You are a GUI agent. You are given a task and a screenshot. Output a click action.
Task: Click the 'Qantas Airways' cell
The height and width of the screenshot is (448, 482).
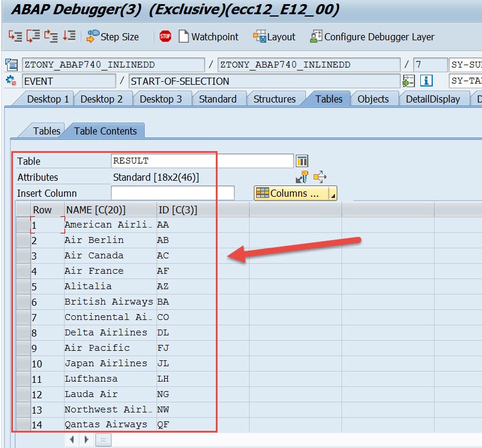click(x=109, y=424)
